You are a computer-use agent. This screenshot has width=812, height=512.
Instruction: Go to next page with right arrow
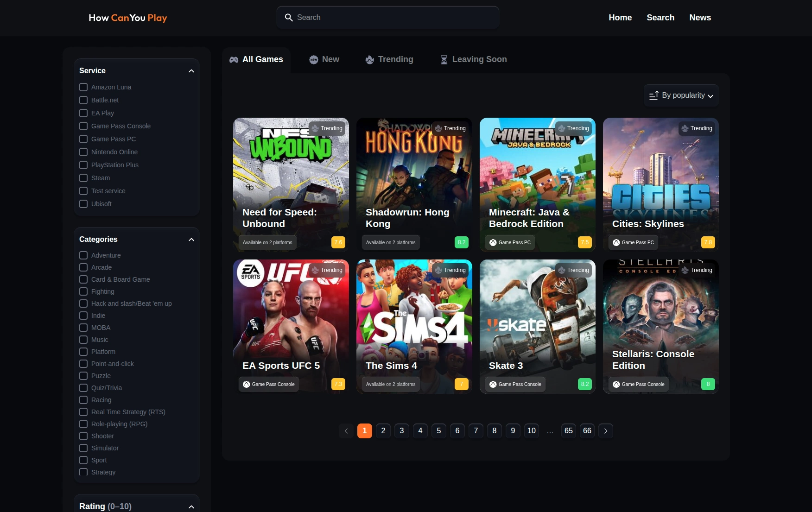606,431
